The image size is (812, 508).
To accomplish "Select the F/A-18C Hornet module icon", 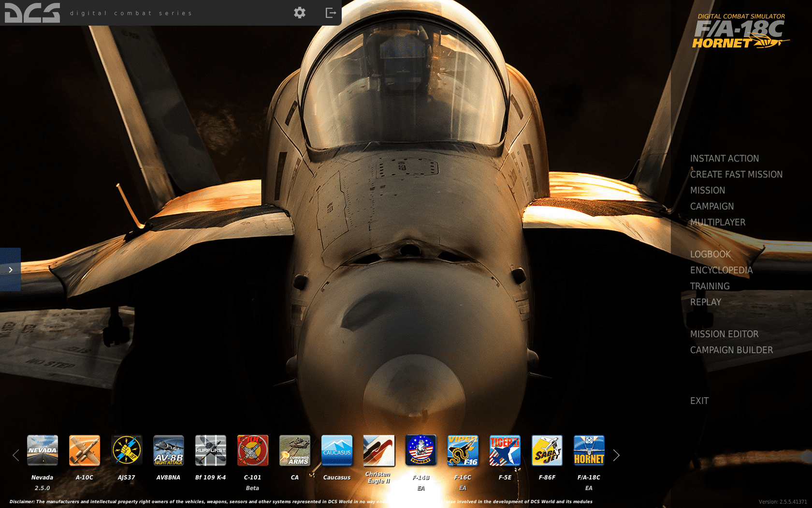I will point(589,450).
